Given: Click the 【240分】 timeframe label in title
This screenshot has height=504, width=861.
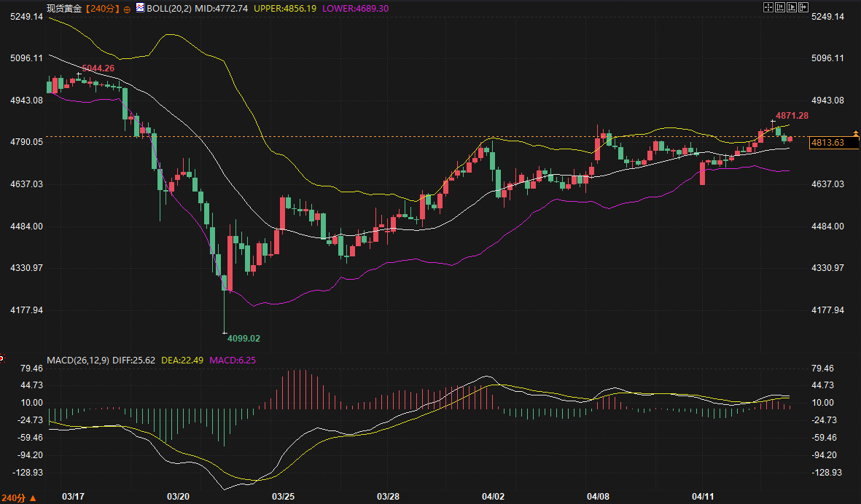Looking at the screenshot, I should pos(101,9).
